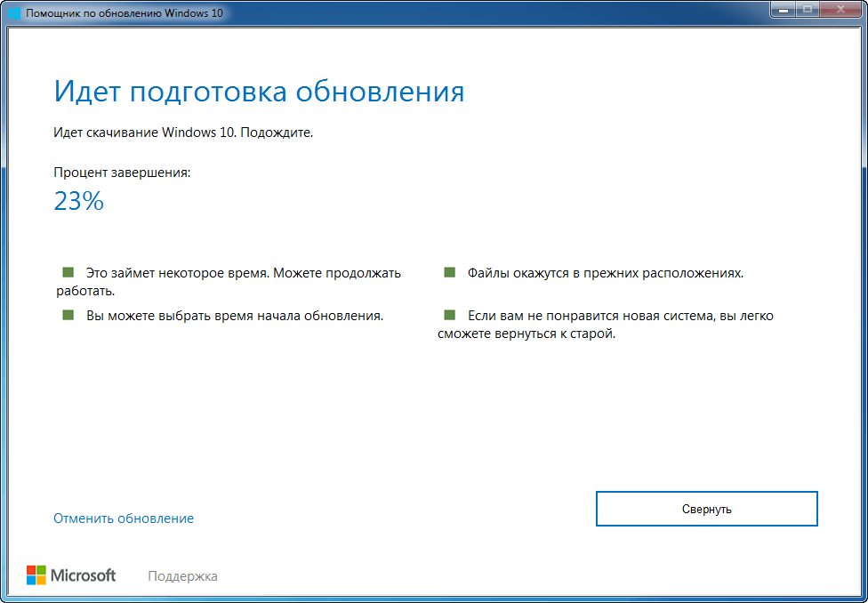This screenshot has width=868, height=603.
Task: Close the update assistant window
Action: (841, 8)
